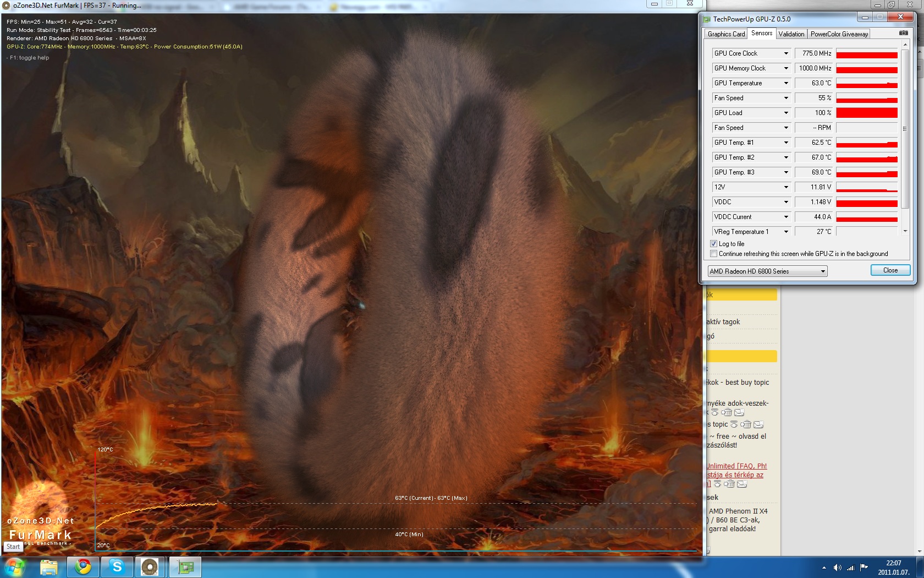924x578 pixels.
Task: Select the Sensors tab
Action: 762,33
